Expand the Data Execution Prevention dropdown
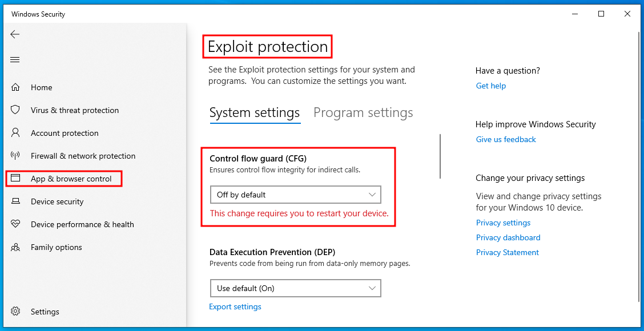 point(295,288)
